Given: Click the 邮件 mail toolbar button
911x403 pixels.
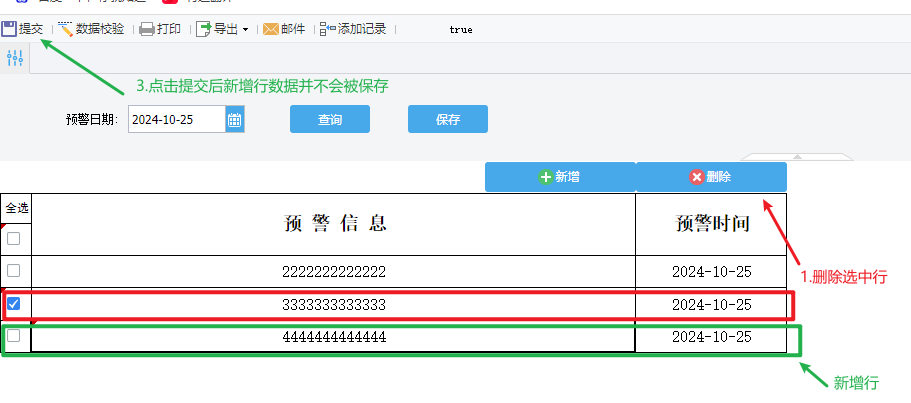Looking at the screenshot, I should 284,29.
